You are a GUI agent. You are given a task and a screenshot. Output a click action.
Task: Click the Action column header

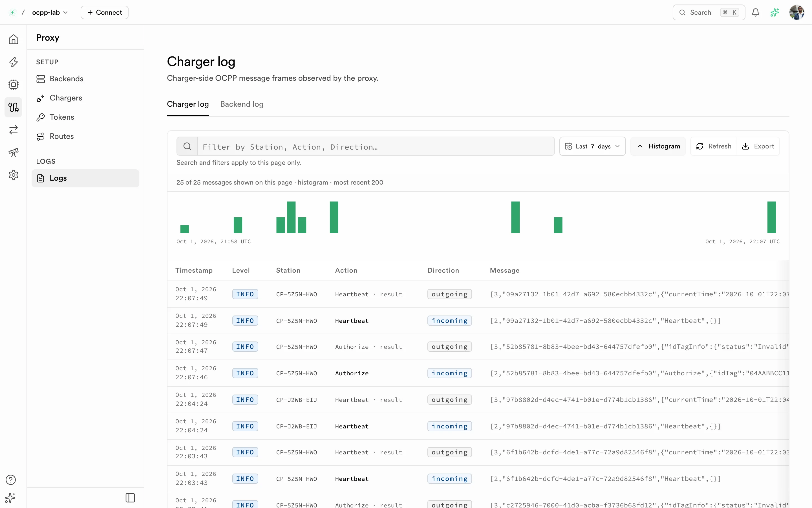(346, 270)
